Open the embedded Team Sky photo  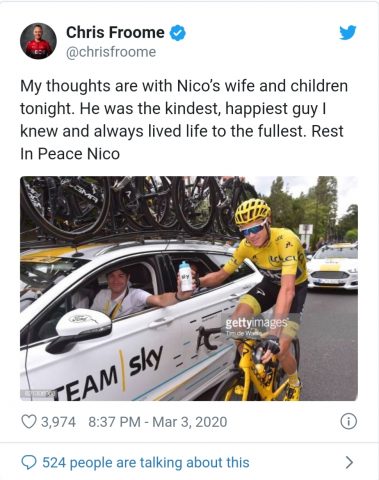pos(189,288)
